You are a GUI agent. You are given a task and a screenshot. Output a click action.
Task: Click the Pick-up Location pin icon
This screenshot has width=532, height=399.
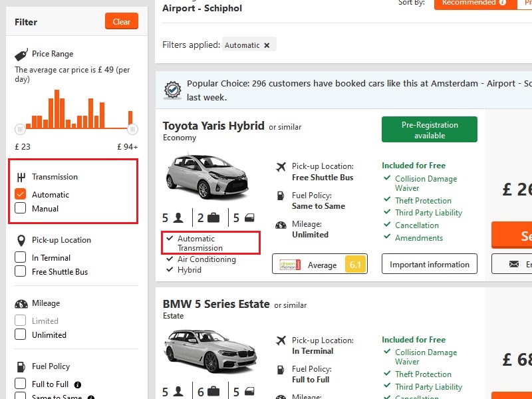click(x=21, y=241)
